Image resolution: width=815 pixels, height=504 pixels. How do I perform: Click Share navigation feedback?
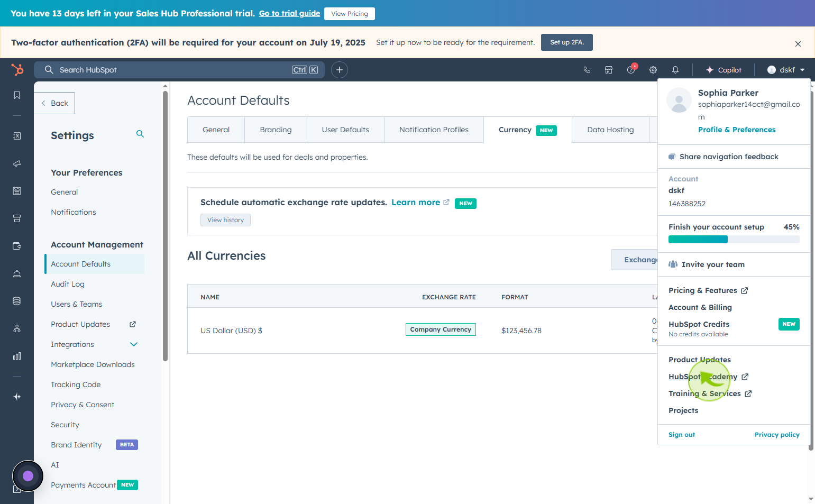724,157
